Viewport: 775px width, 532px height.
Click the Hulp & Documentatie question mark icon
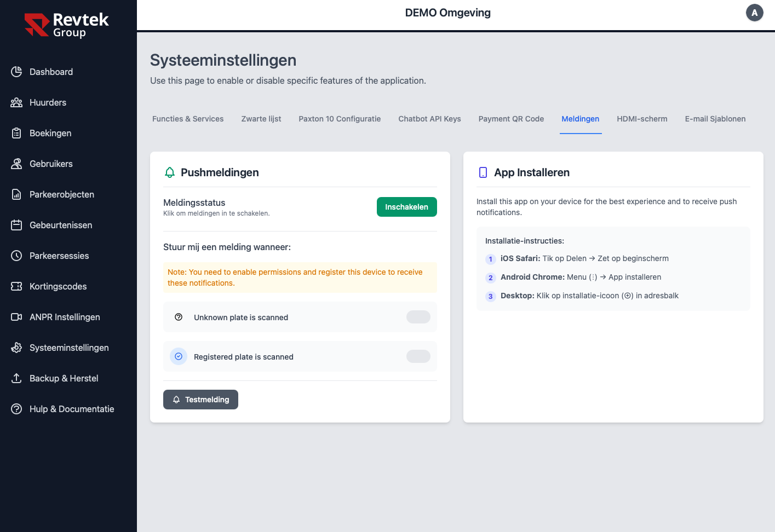pos(16,409)
